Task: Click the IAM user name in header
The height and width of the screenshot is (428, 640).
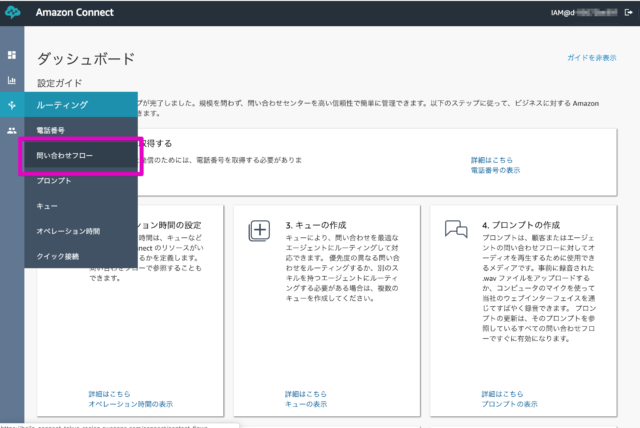Action: point(584,13)
